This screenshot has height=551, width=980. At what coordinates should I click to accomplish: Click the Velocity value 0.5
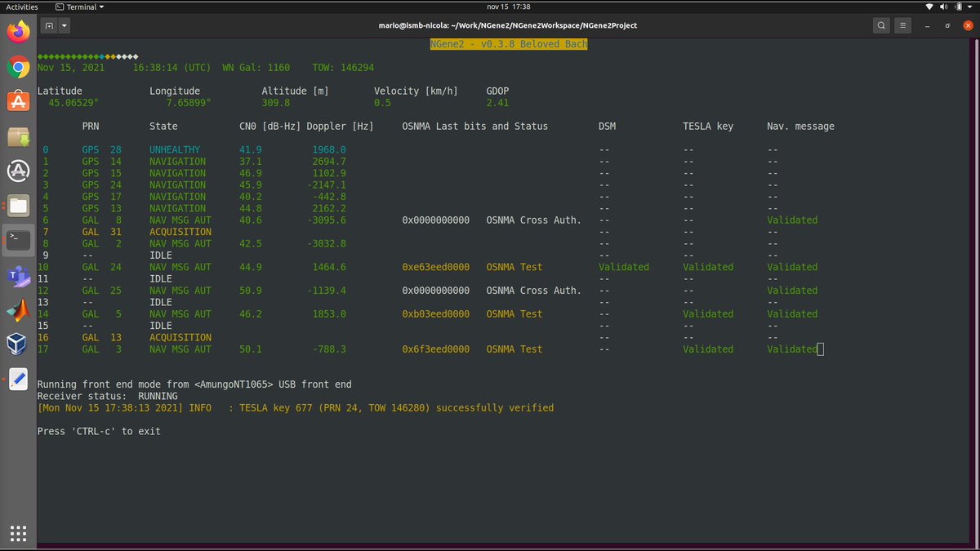(382, 103)
